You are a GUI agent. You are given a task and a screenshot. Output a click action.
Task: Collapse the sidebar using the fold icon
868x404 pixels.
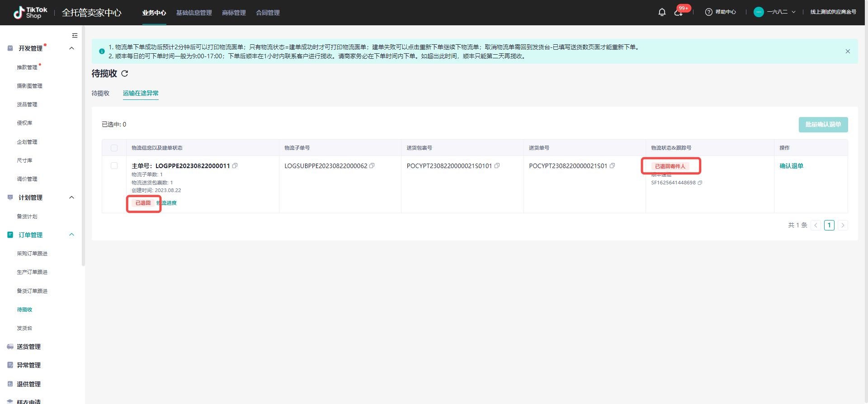click(x=75, y=35)
